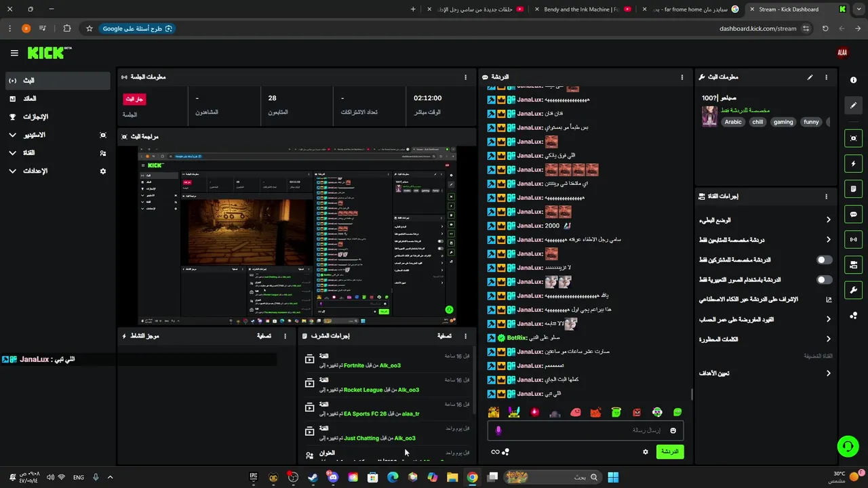Screen dimensions: 868x488
Task: Click the funny stream tag
Action: (x=811, y=122)
